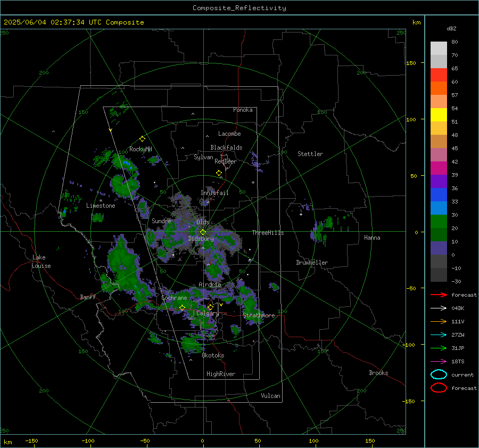
Task: Click the Strathmore label
Action: pos(259,315)
